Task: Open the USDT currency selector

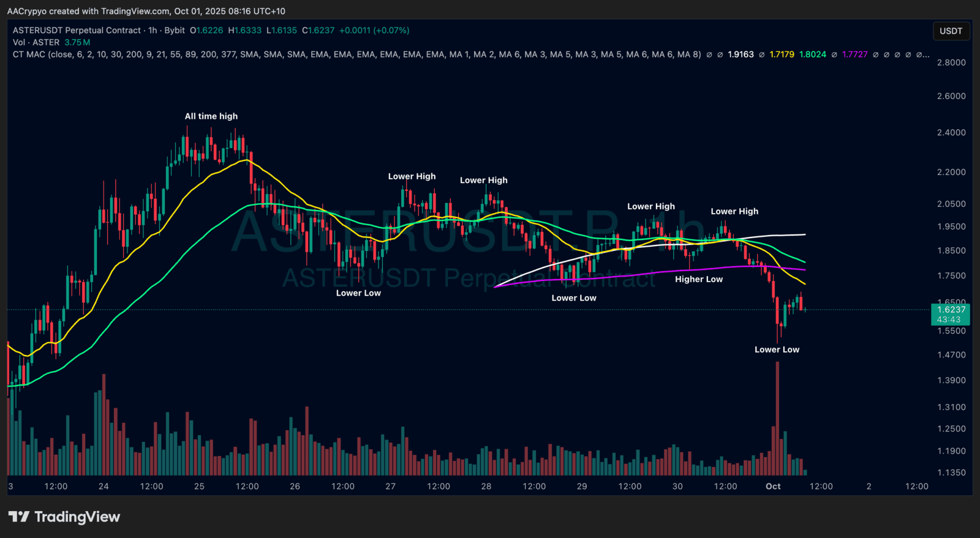Action: (951, 31)
